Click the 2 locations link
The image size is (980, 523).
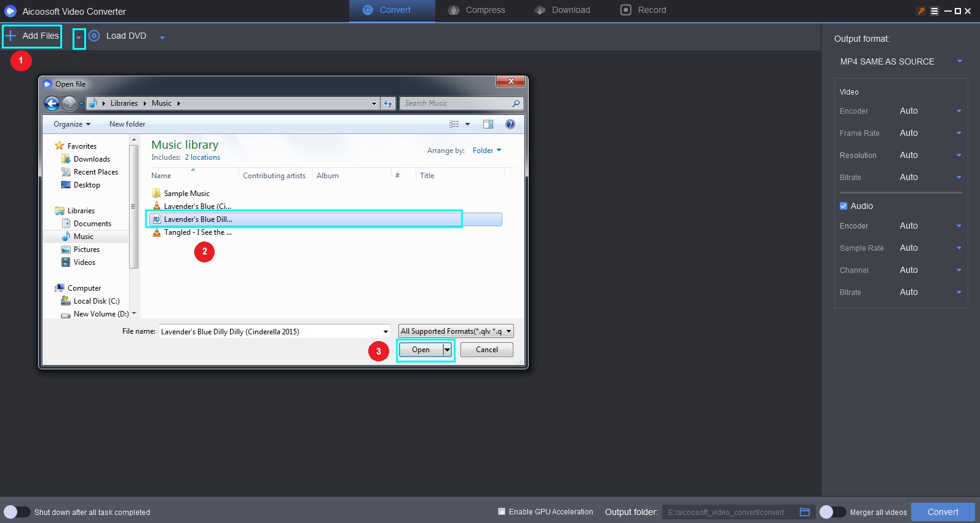[202, 157]
